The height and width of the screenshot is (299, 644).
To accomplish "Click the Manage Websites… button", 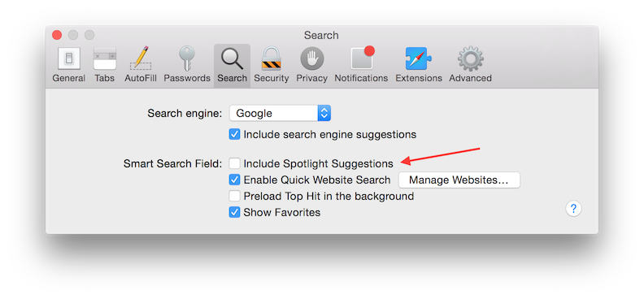I will 459,180.
